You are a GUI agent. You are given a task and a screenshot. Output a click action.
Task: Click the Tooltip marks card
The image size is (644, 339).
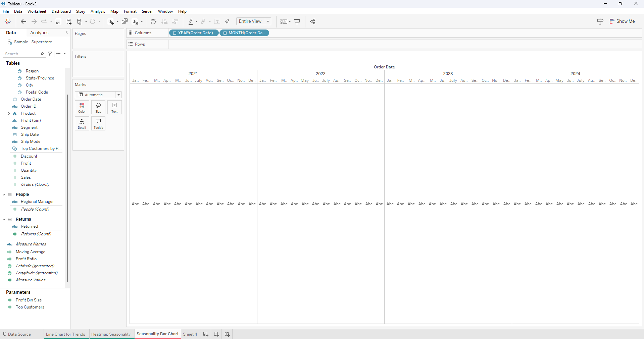click(98, 123)
